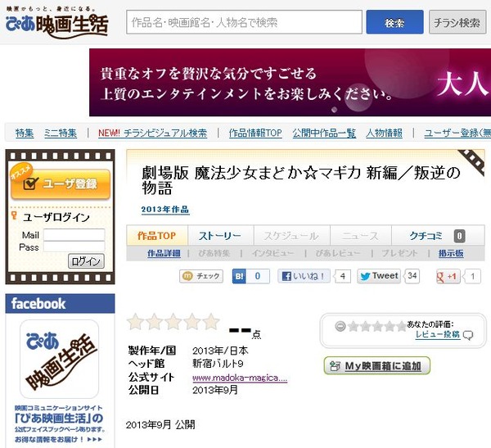Click the Facebook いいね！ button
Image resolution: width=491 pixels, height=448 pixels.
(x=304, y=276)
